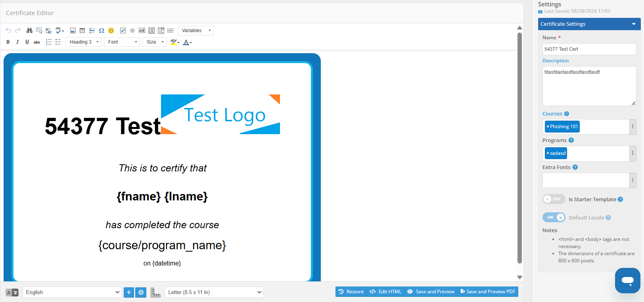Insert a table using the table icon

[82, 31]
